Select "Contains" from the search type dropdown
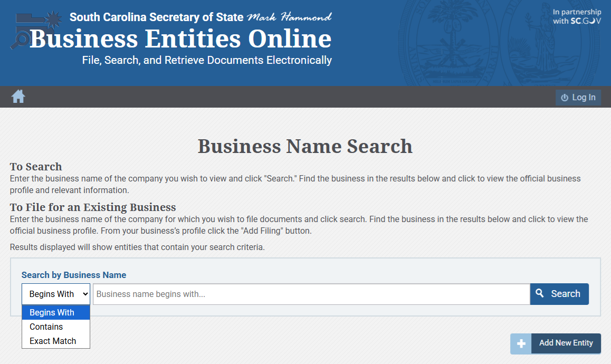 46,327
